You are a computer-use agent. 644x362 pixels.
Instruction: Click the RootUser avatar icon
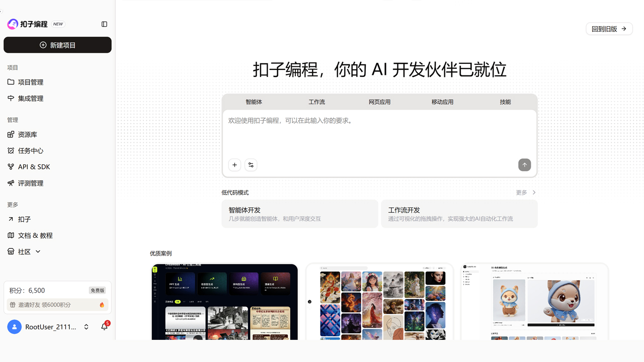(x=15, y=327)
